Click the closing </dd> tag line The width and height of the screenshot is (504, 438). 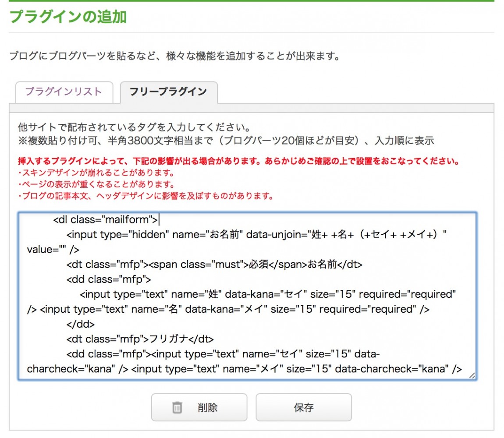coord(80,324)
